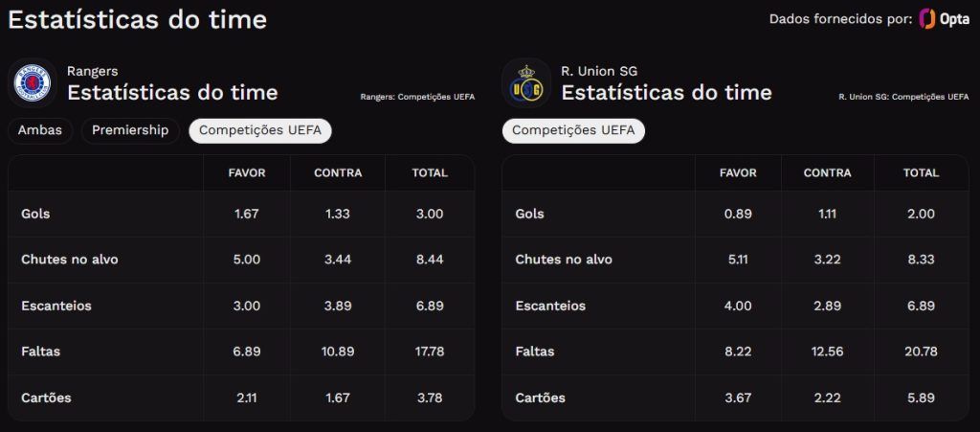This screenshot has height=432, width=980.
Task: Click Rangers Cartões total value 3.78
Action: (x=430, y=398)
